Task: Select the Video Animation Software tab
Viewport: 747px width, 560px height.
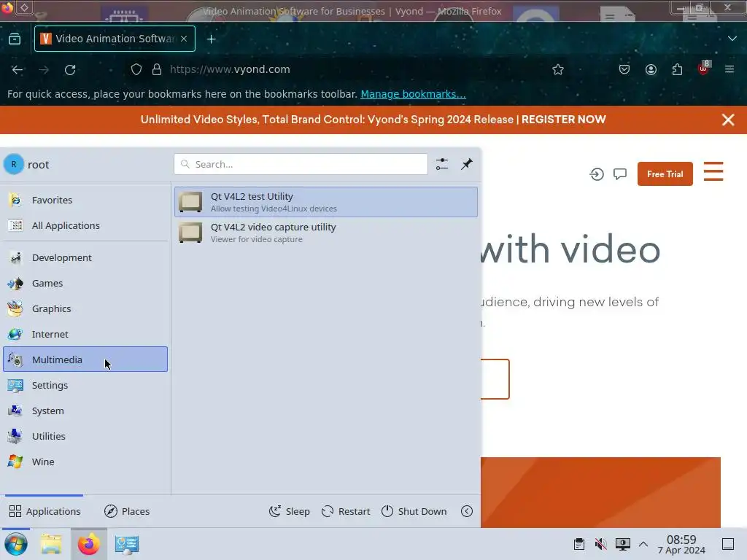Action: click(115, 39)
